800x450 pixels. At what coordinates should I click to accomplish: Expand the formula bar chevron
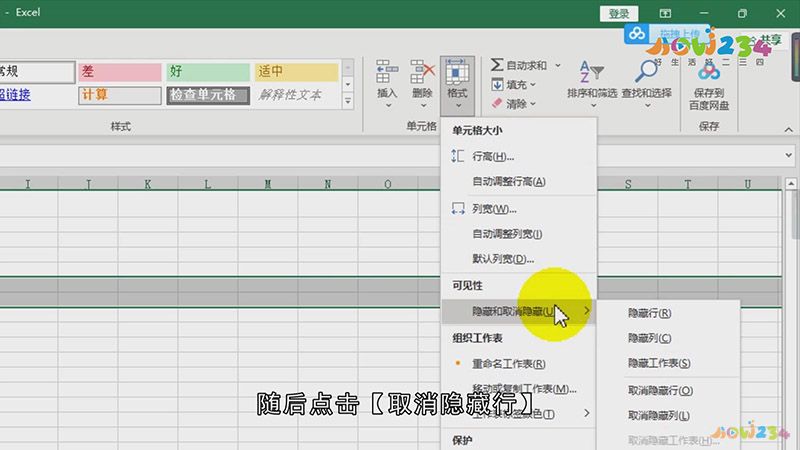(788, 155)
